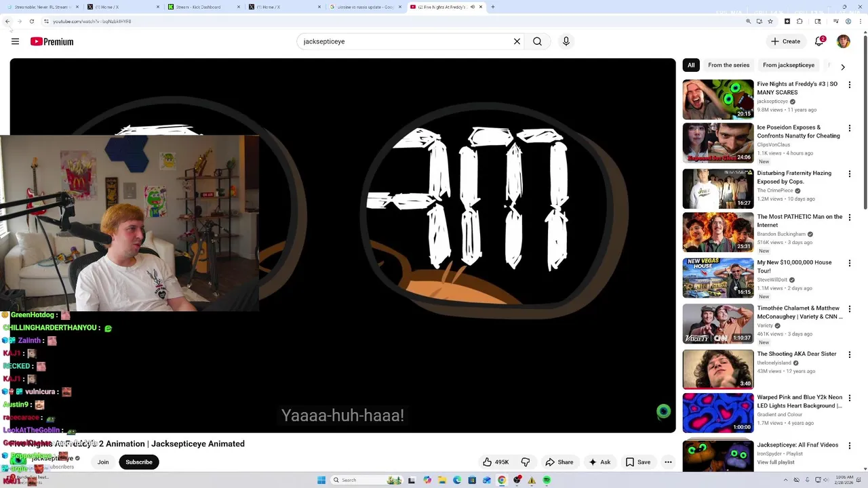This screenshot has height=488, width=868.
Task: Open the browser extensions puzzle icon
Action: point(800,21)
